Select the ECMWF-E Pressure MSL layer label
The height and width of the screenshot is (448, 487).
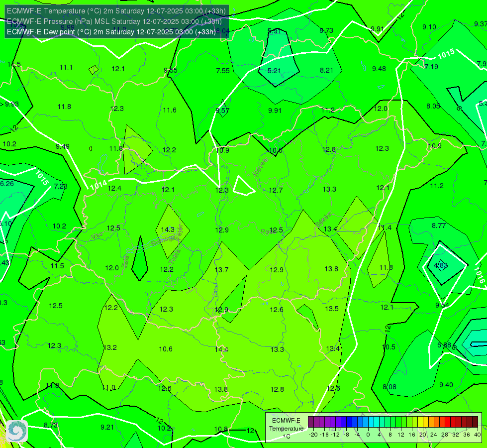click(x=114, y=21)
